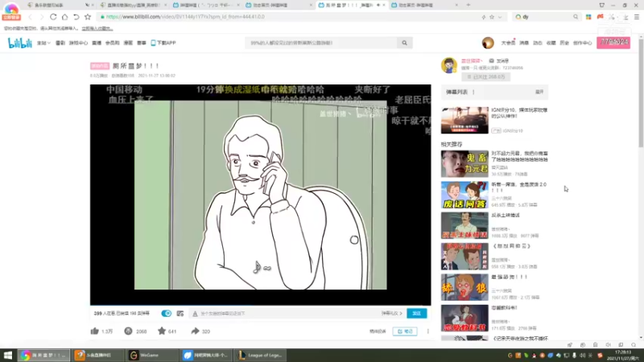644x362 pixels.
Task: Click the followed 268.6万 button
Action: tap(486, 76)
